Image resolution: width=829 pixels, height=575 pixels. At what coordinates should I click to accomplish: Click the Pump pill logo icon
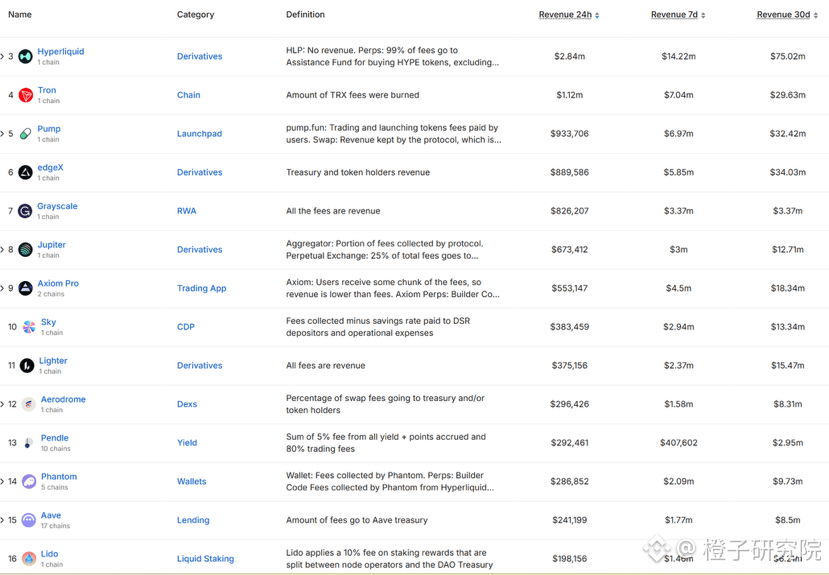25,134
